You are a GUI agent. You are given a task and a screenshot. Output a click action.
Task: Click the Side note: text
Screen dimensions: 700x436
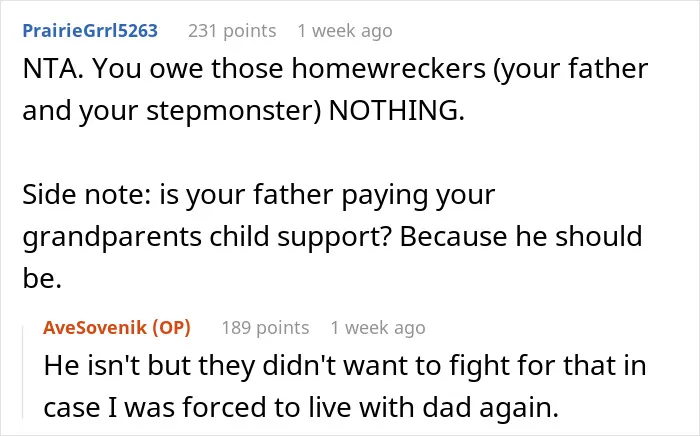pyautogui.click(x=87, y=195)
